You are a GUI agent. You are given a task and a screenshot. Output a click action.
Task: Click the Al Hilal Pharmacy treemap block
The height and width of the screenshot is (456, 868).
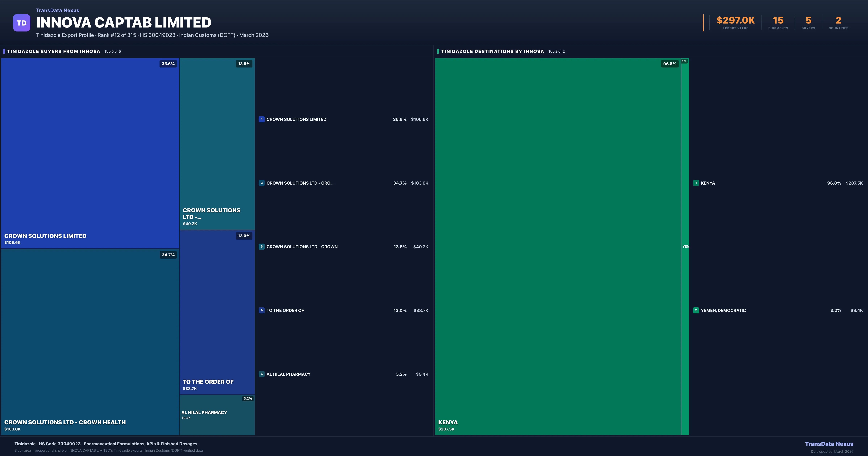point(217,415)
